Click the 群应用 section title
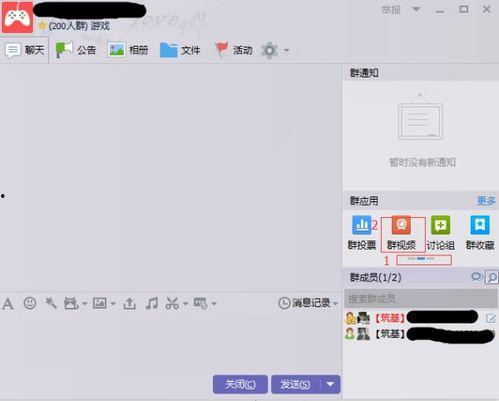 tap(364, 201)
